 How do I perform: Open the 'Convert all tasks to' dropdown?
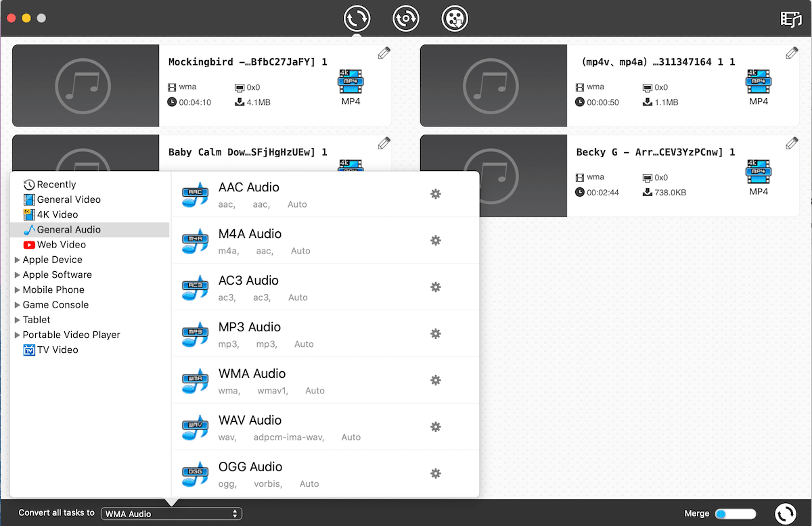(171, 514)
